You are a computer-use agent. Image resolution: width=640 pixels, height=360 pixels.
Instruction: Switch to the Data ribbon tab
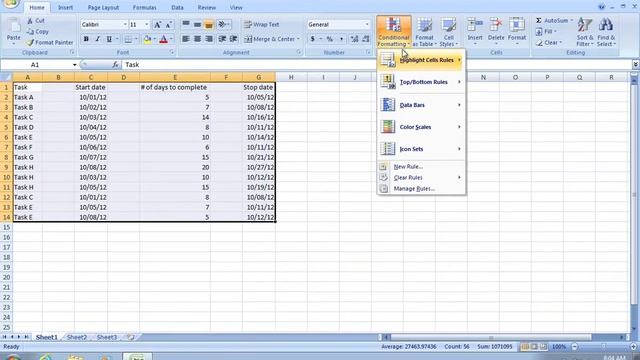pyautogui.click(x=177, y=7)
